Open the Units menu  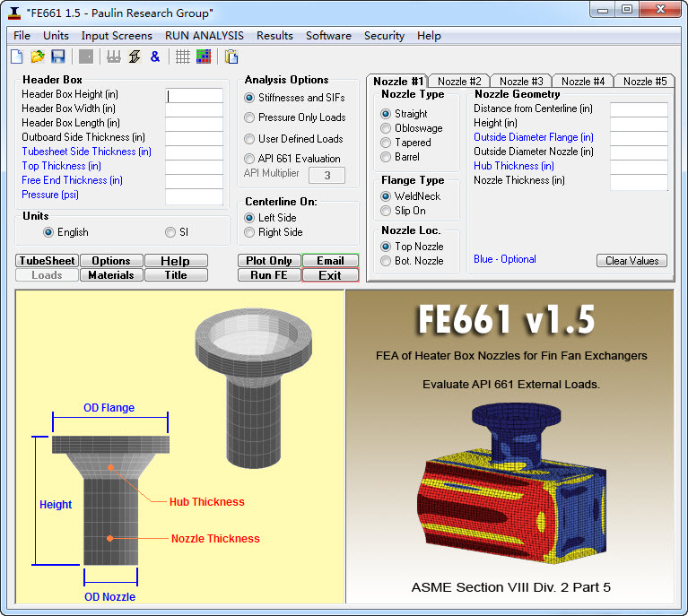click(56, 36)
